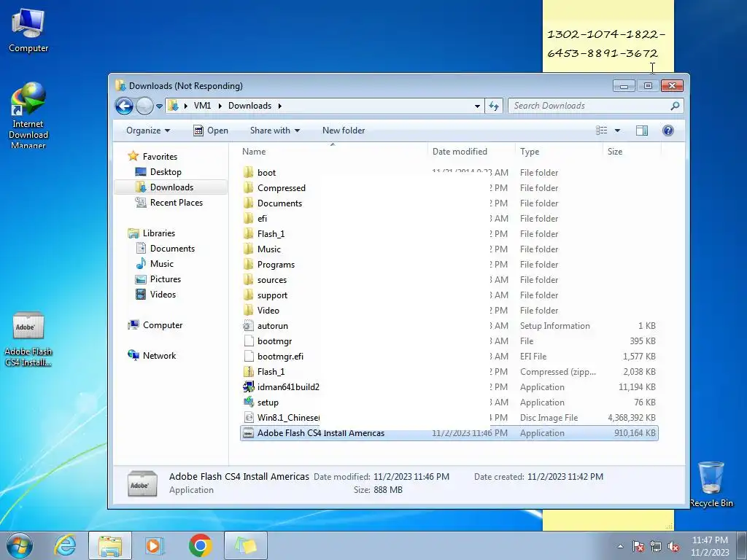
Task: Sort by Date modified column header
Action: point(460,152)
